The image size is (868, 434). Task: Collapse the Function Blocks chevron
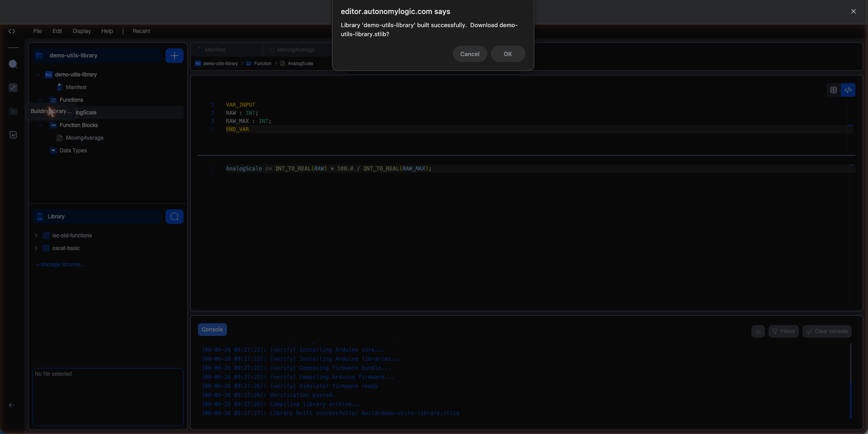(41, 125)
